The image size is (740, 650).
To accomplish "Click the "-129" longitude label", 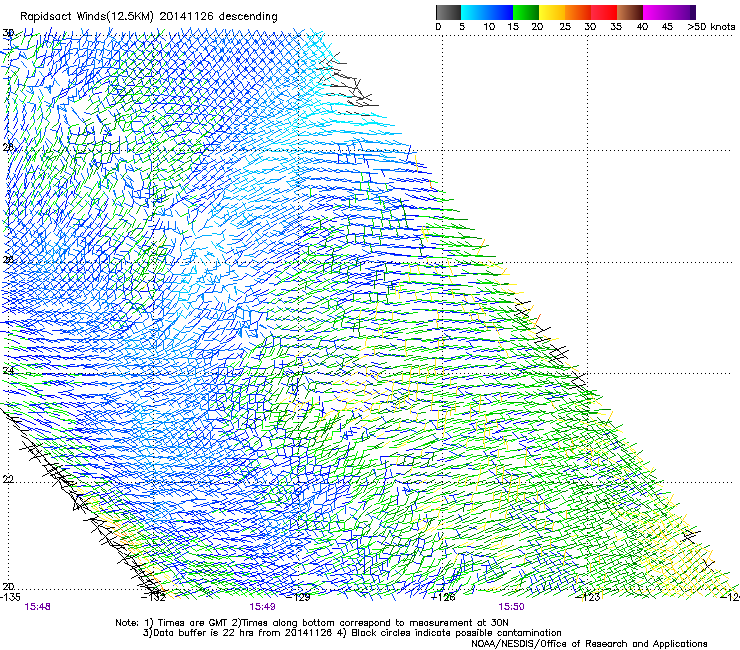I will click(x=298, y=597).
